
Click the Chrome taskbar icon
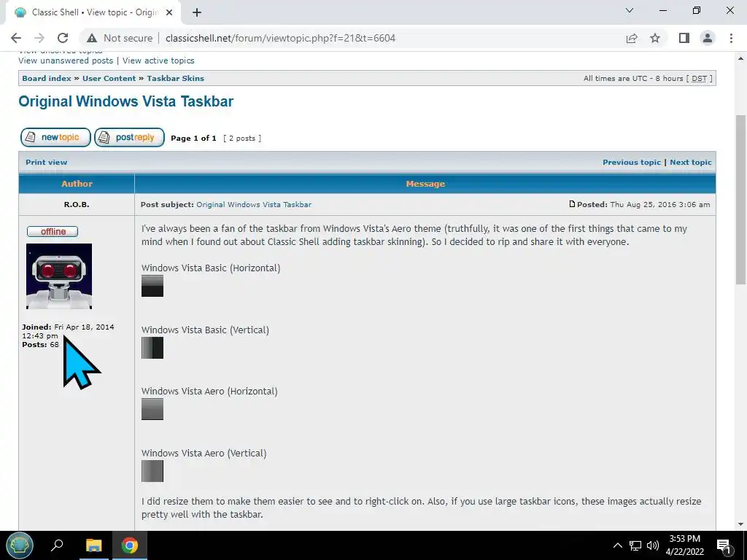[129, 545]
